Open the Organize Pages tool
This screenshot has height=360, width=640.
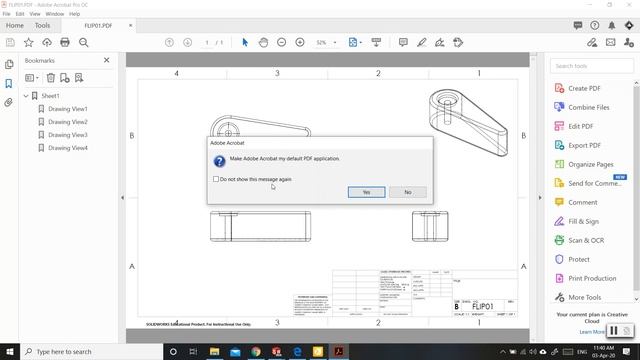pyautogui.click(x=591, y=164)
